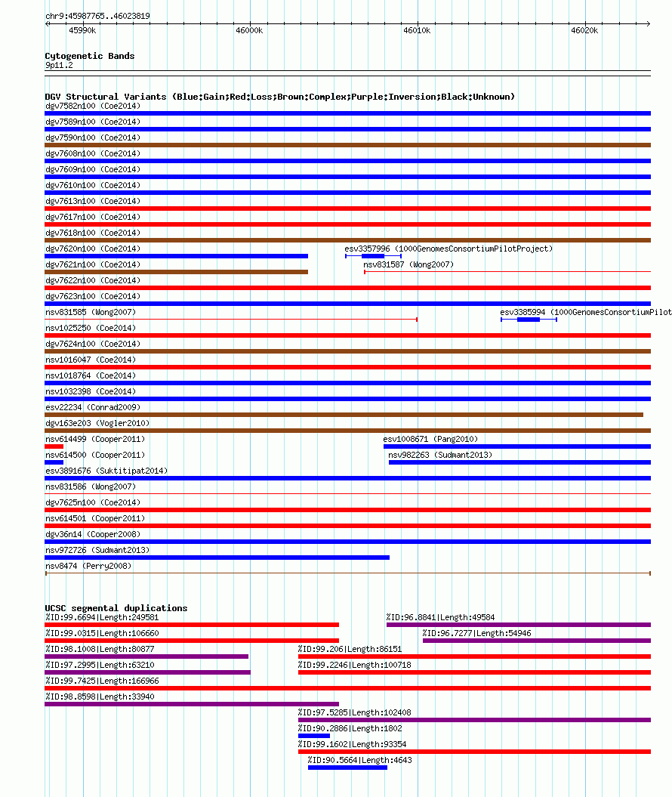
Task: Open the nsv982263 (Sudmant2013) variant
Action: click(440, 455)
